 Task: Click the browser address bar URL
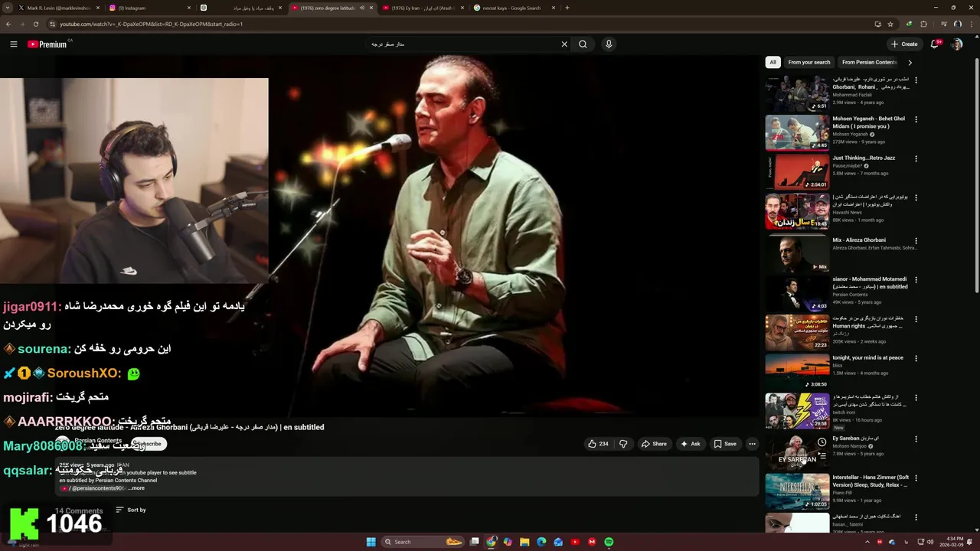152,24
